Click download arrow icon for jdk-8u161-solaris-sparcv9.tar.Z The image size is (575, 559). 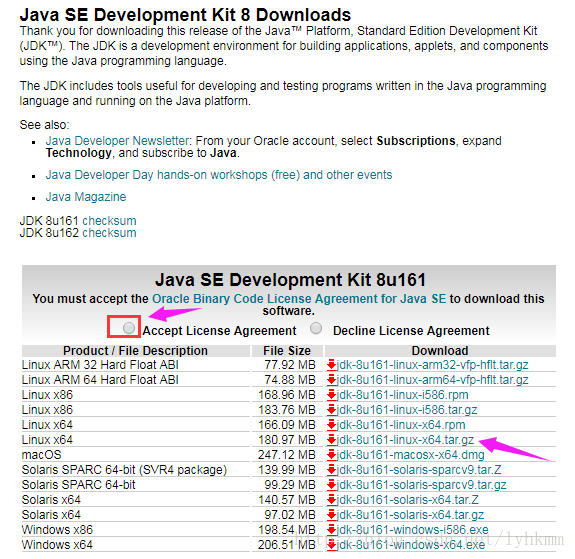click(x=332, y=470)
